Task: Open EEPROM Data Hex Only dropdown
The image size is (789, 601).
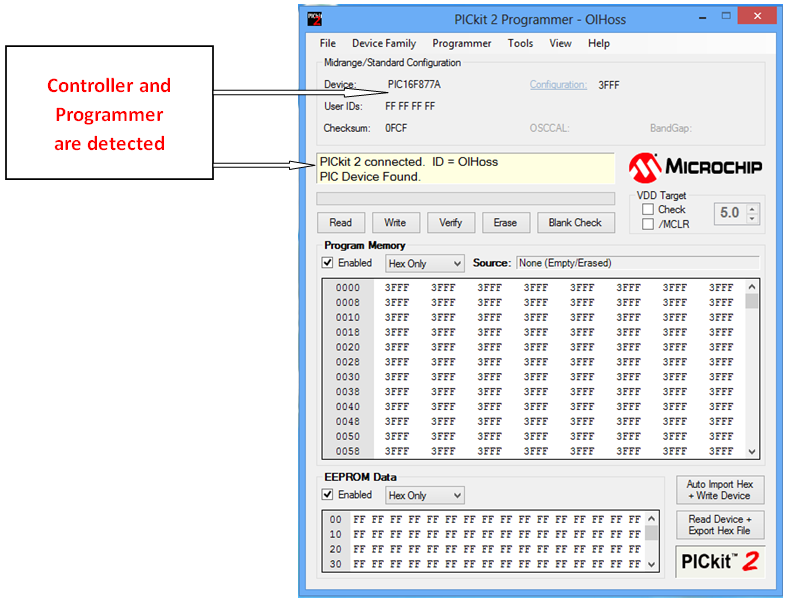Action: coord(425,496)
